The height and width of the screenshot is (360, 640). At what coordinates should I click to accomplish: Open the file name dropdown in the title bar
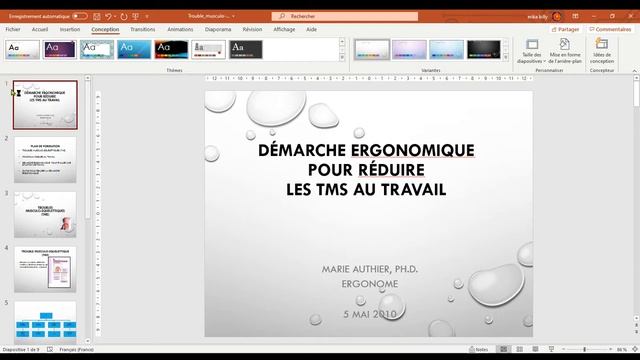[x=233, y=16]
